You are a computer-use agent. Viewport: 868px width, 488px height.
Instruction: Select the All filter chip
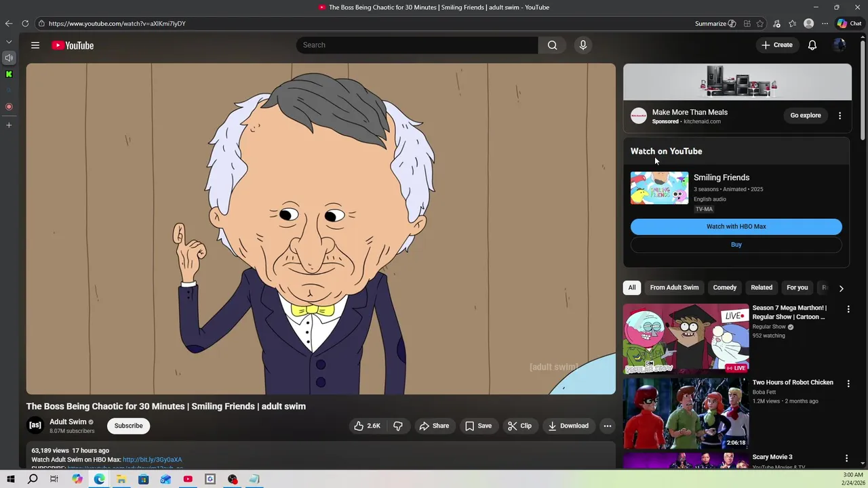tap(632, 287)
